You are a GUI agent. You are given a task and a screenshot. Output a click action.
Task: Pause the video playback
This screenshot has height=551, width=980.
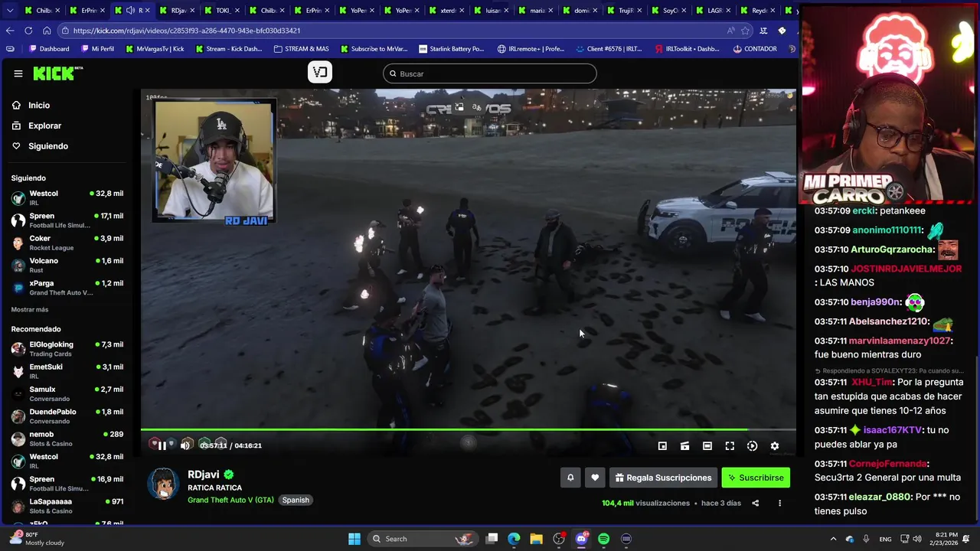coord(162,445)
